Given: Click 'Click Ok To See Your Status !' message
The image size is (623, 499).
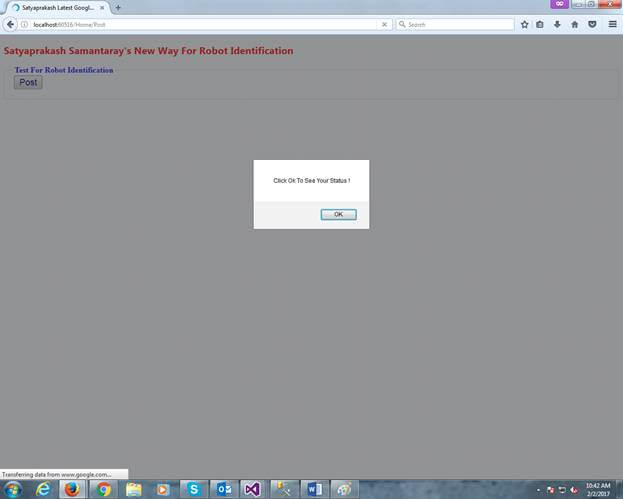Looking at the screenshot, I should (312, 181).
